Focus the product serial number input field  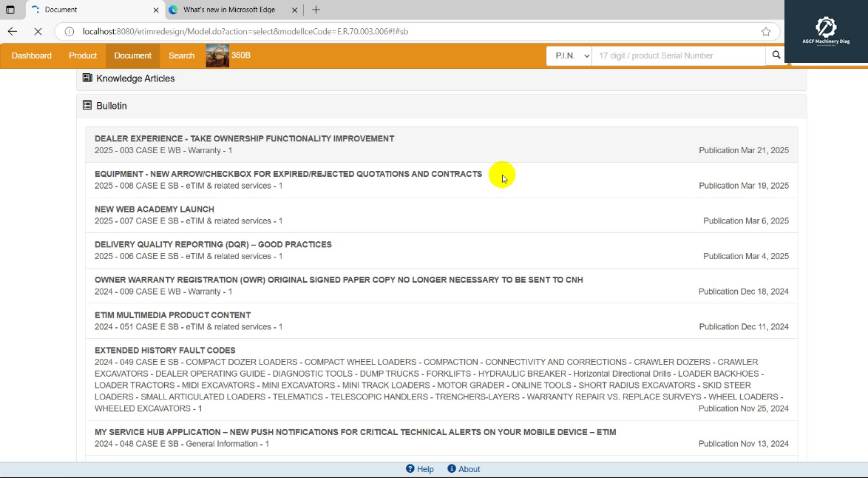678,55
